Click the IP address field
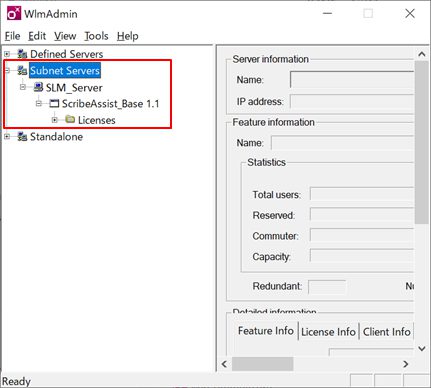The image size is (431, 388). coord(352,101)
